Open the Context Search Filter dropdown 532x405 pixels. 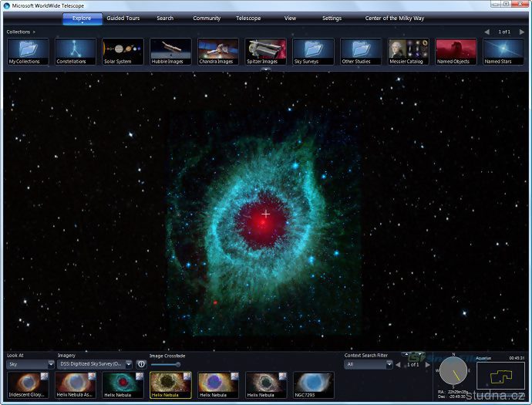(368, 364)
